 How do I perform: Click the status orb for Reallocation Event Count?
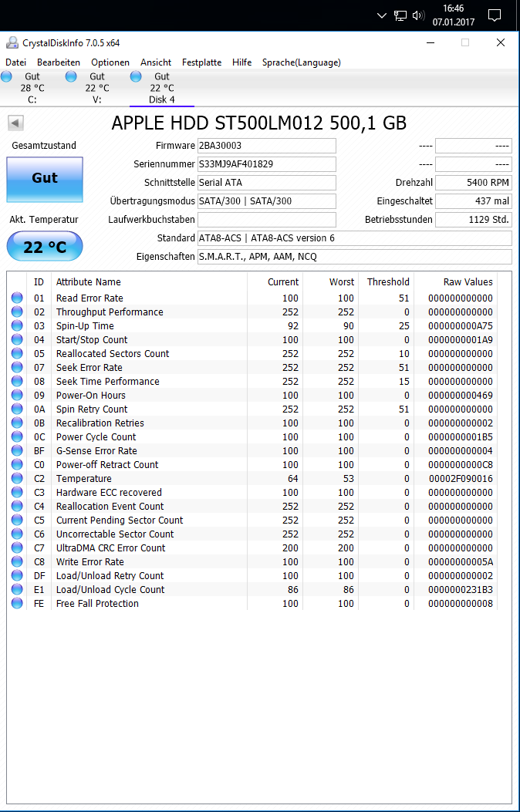coord(17,506)
